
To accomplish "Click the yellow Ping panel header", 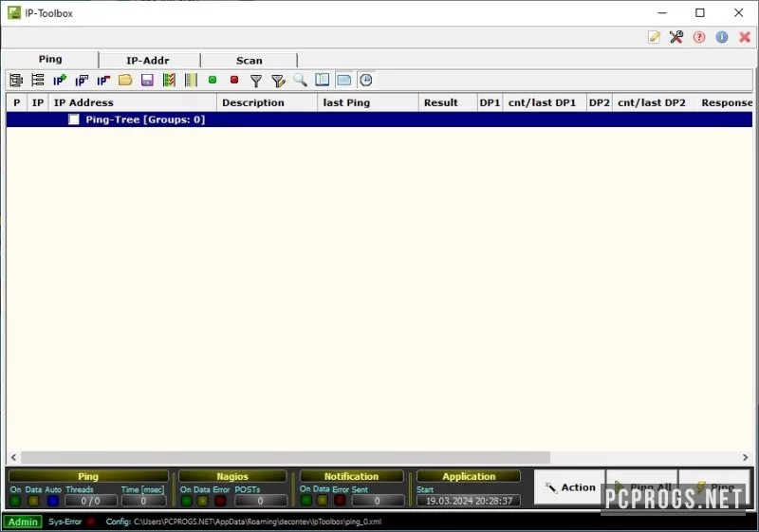I will pyautogui.click(x=88, y=476).
